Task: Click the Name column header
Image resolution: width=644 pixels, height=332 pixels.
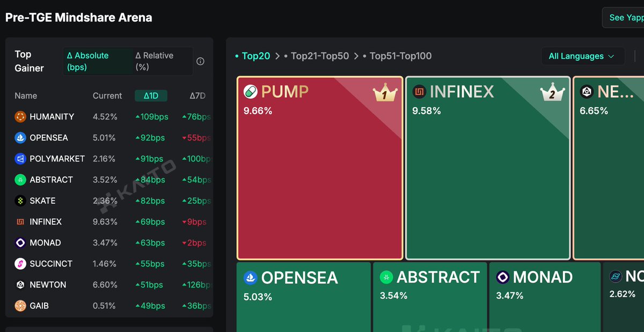Action: tap(26, 96)
